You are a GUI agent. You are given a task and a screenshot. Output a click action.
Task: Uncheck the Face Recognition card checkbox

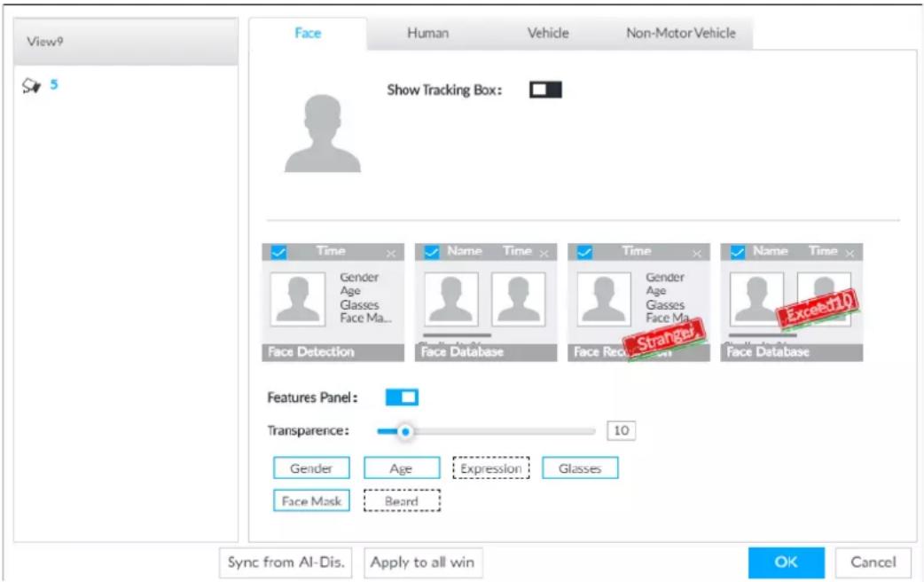tap(584, 252)
